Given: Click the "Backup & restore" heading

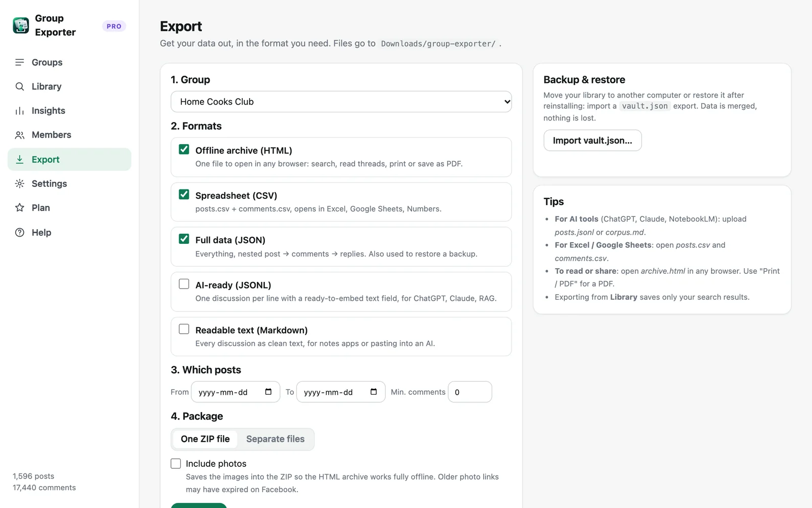Looking at the screenshot, I should click(x=584, y=80).
